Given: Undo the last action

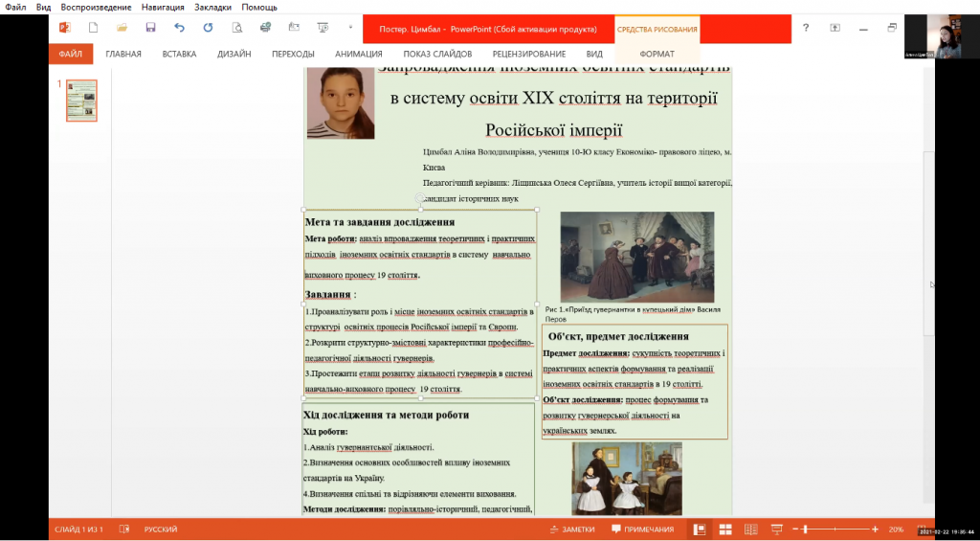Looking at the screenshot, I should (179, 28).
